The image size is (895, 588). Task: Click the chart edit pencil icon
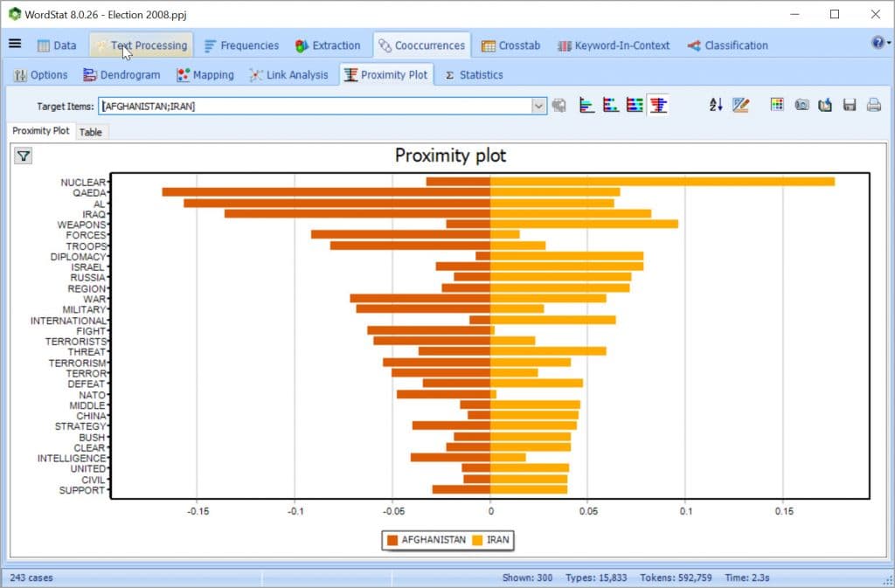pyautogui.click(x=740, y=104)
